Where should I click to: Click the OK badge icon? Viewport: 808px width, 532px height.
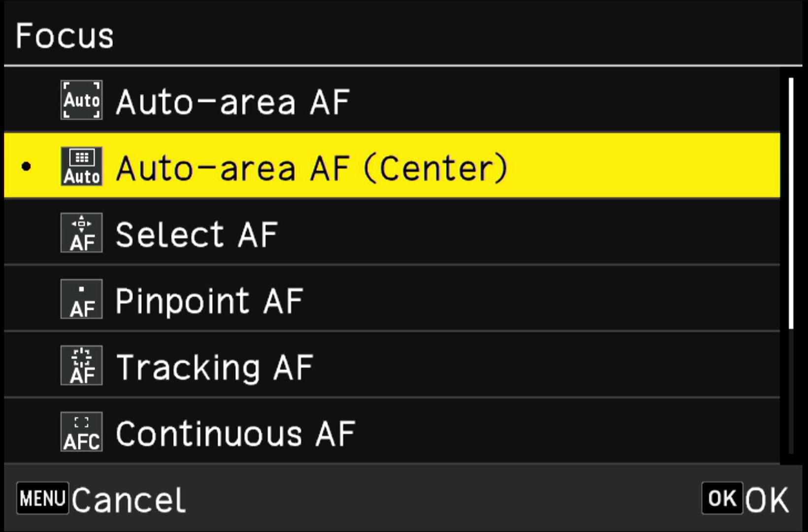click(722, 499)
